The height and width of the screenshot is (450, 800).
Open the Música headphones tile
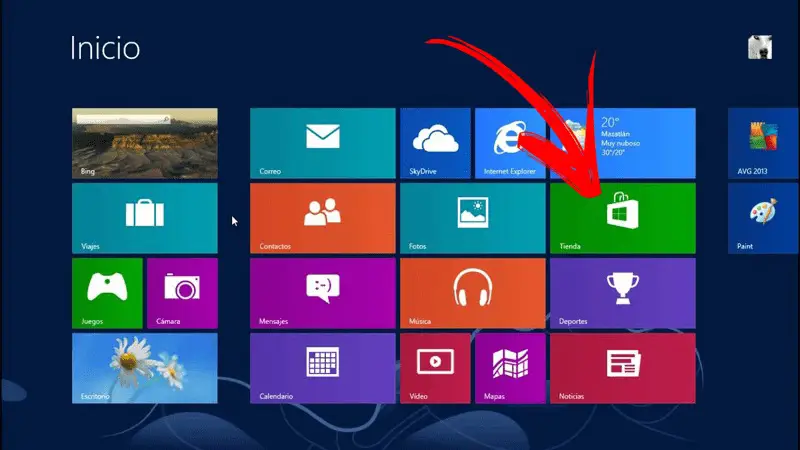tap(473, 293)
